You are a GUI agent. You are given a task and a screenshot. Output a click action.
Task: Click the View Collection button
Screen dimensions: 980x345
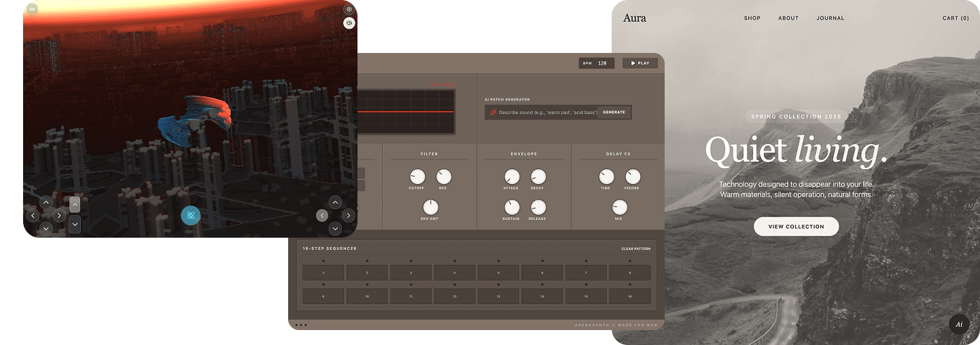[x=796, y=227]
